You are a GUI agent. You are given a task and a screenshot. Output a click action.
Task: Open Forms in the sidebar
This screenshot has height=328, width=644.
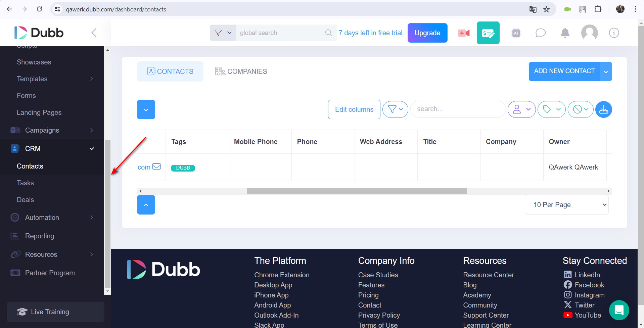click(26, 96)
